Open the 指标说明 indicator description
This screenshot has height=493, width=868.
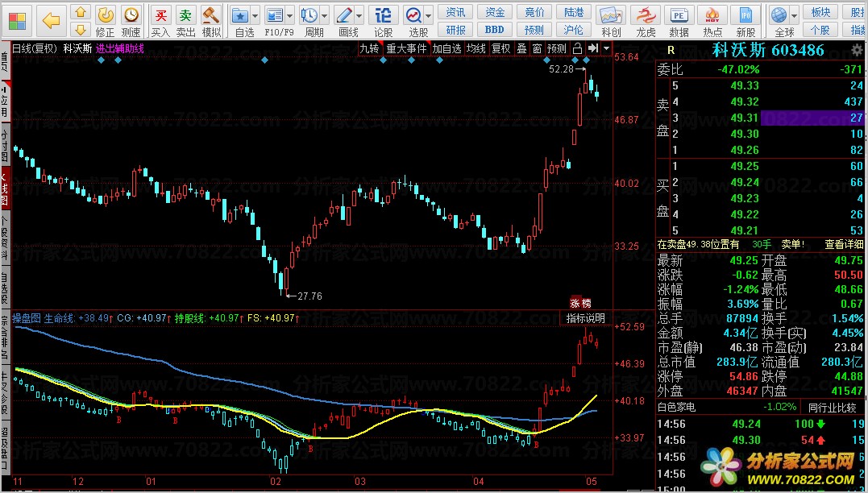[586, 318]
